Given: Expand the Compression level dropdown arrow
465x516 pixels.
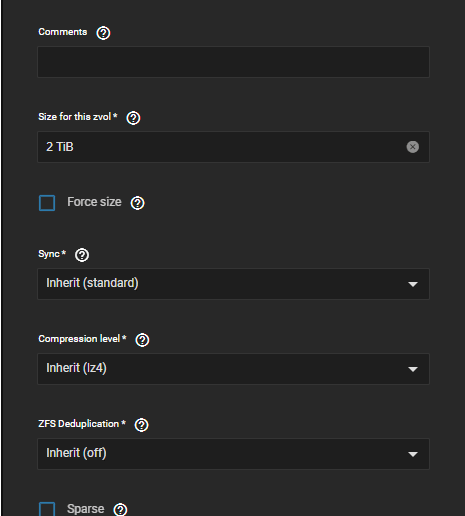Looking at the screenshot, I should [x=413, y=369].
